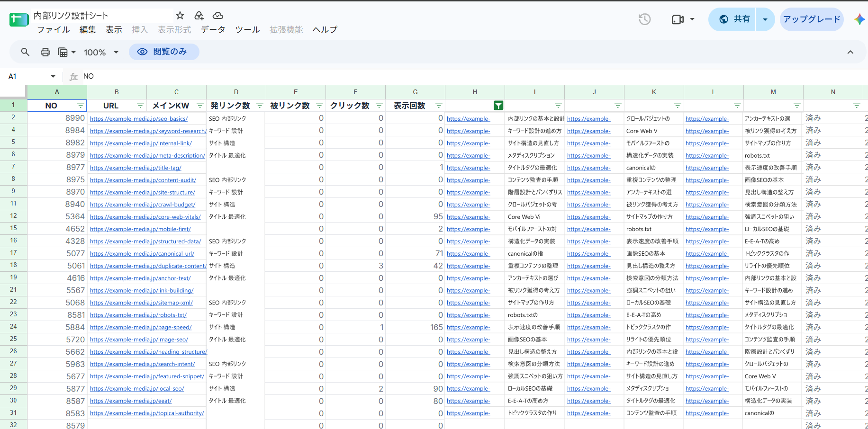Open the core-web-vitals URL link
Image resolution: width=868 pixels, height=429 pixels.
(x=145, y=217)
